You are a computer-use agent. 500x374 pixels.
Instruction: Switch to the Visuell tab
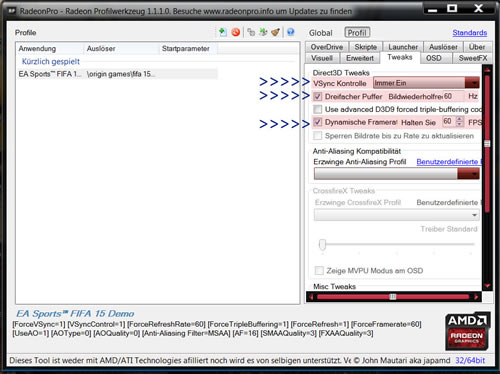[322, 58]
